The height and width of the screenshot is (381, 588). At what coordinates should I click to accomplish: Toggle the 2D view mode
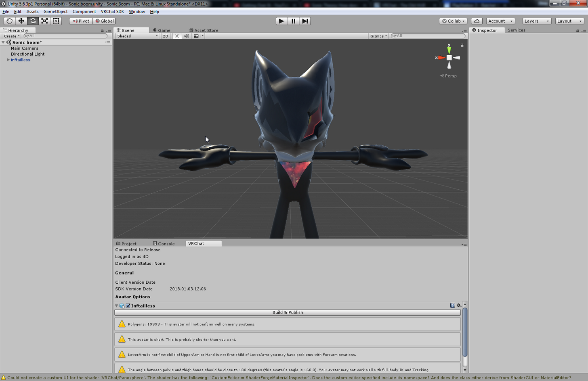[x=166, y=36]
